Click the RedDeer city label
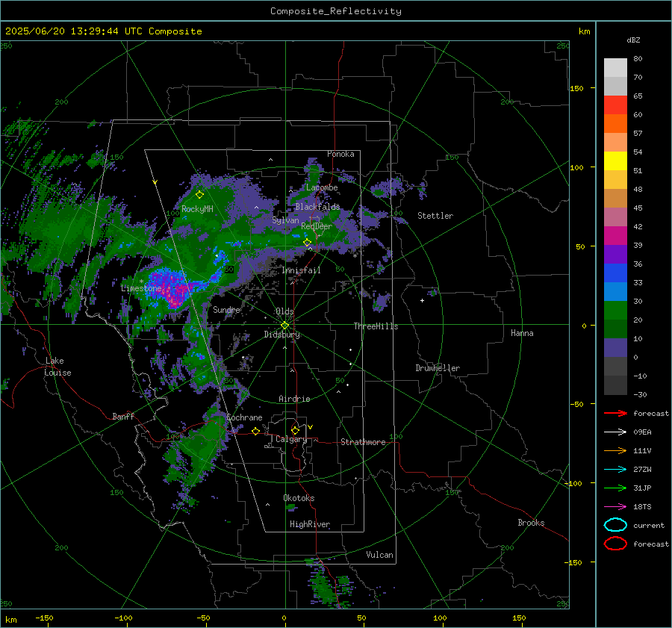The height and width of the screenshot is (628, 672). click(317, 226)
